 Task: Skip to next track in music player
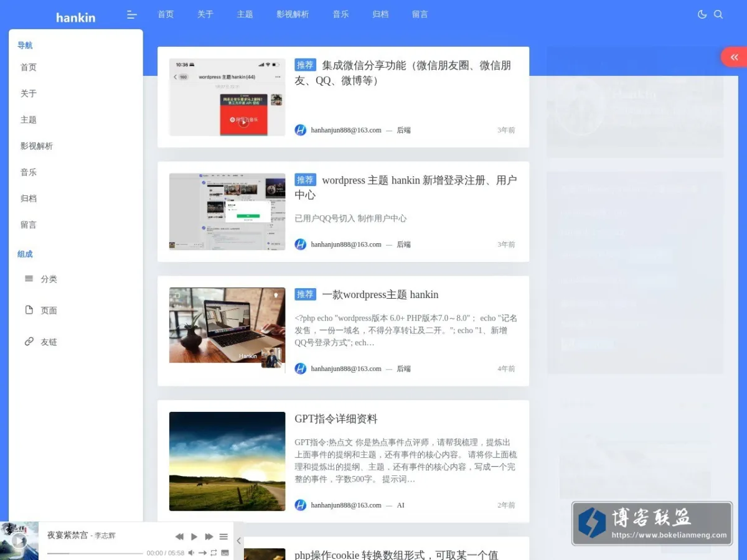[x=209, y=536]
